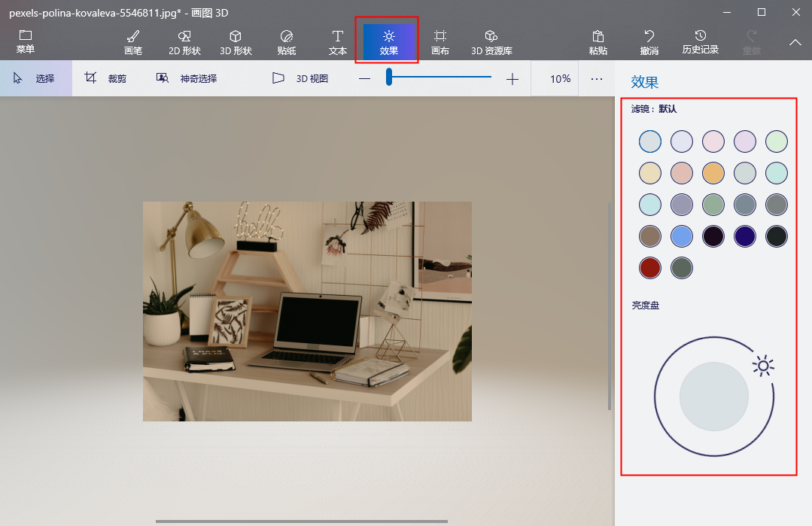Image resolution: width=812 pixels, height=526 pixels.
Task: Select the dark gray-green filter in last row
Action: 682,268
